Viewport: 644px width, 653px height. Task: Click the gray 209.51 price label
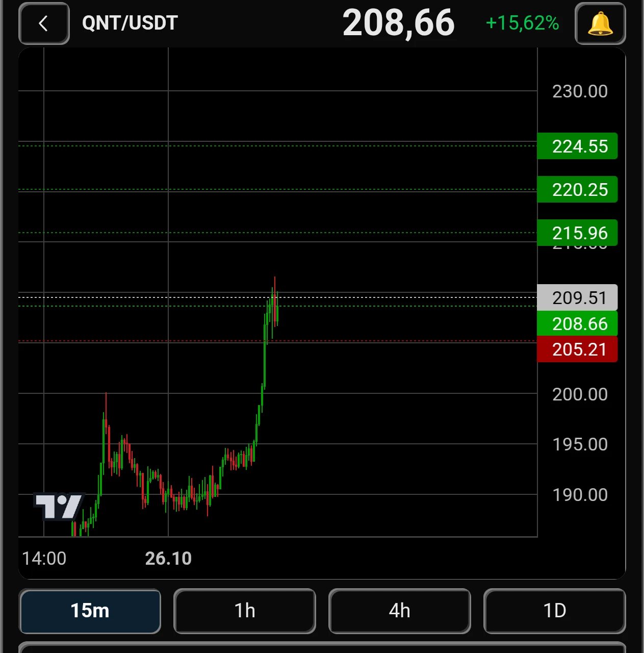578,297
